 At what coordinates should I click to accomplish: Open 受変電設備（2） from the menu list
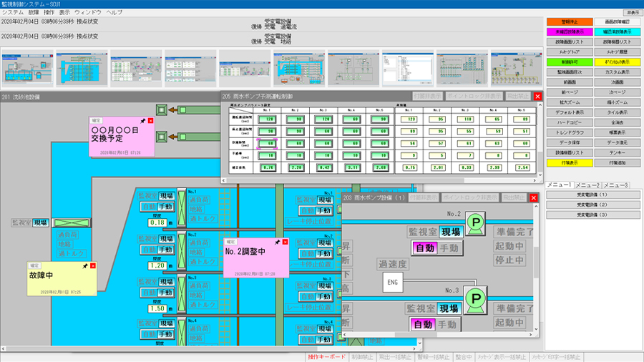(593, 205)
